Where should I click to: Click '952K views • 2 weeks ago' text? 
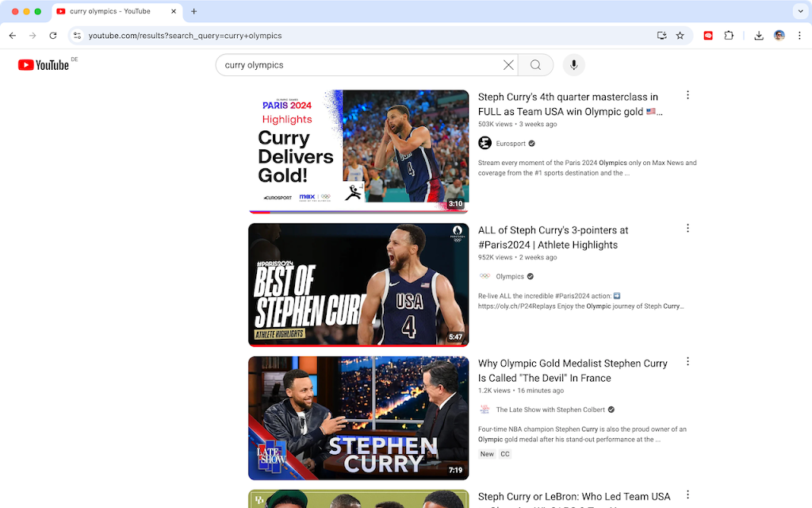pyautogui.click(x=517, y=258)
